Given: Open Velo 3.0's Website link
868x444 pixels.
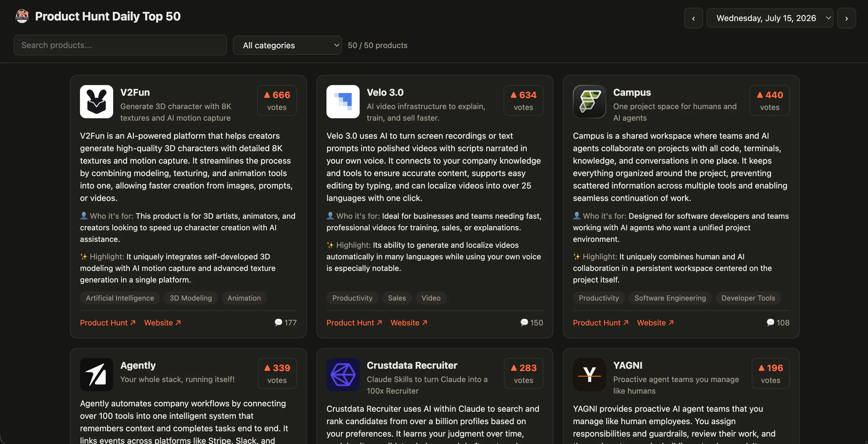Looking at the screenshot, I should [409, 323].
